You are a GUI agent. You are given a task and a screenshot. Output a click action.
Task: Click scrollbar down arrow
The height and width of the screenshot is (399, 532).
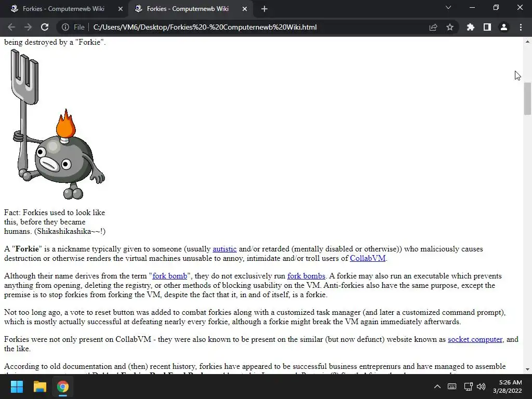527,369
